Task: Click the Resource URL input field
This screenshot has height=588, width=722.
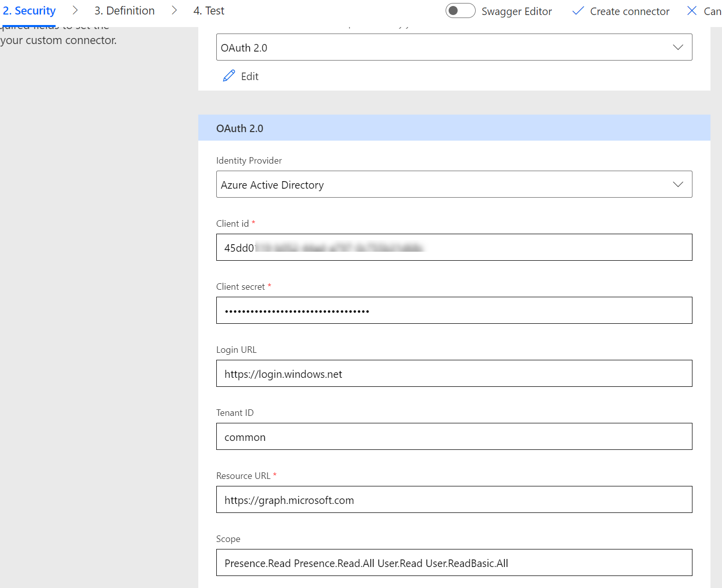Action: pyautogui.click(x=454, y=499)
